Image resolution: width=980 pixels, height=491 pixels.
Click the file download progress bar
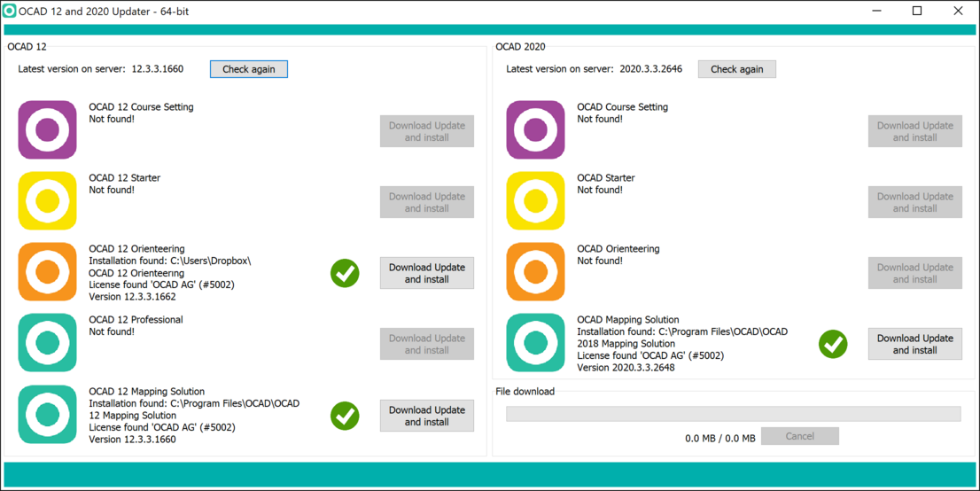[733, 413]
